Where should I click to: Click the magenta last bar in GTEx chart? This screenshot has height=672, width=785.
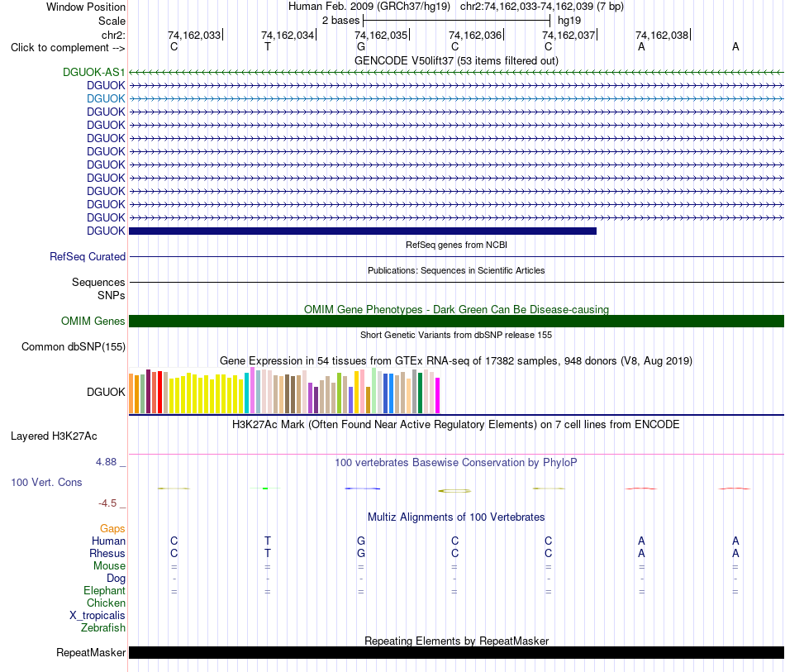coord(438,396)
